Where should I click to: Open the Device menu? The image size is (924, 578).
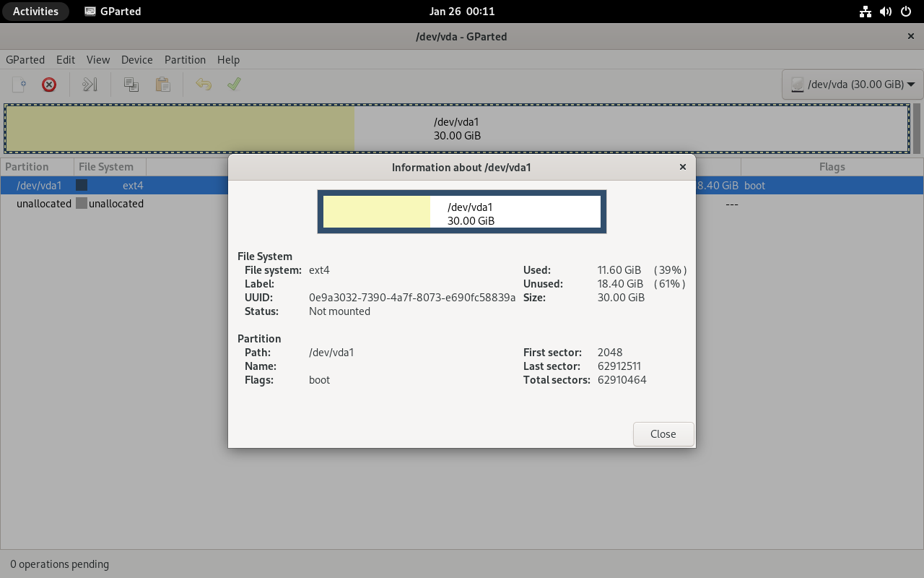[x=136, y=60]
